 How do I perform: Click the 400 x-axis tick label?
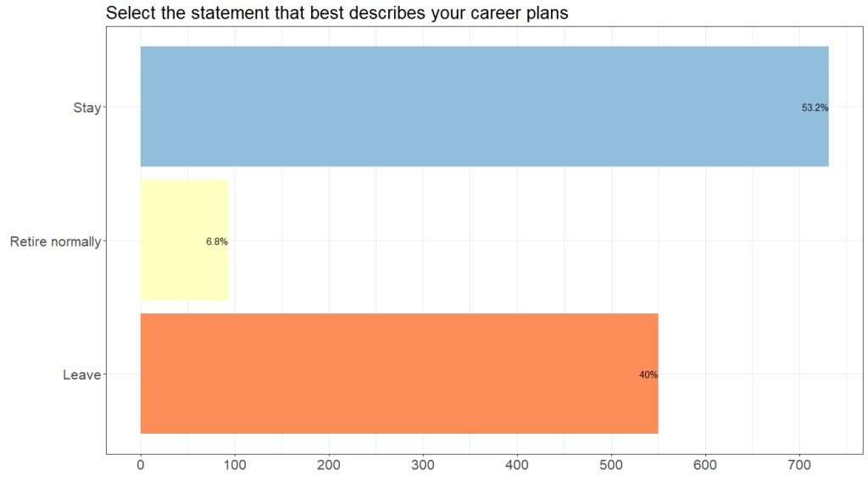coord(517,464)
